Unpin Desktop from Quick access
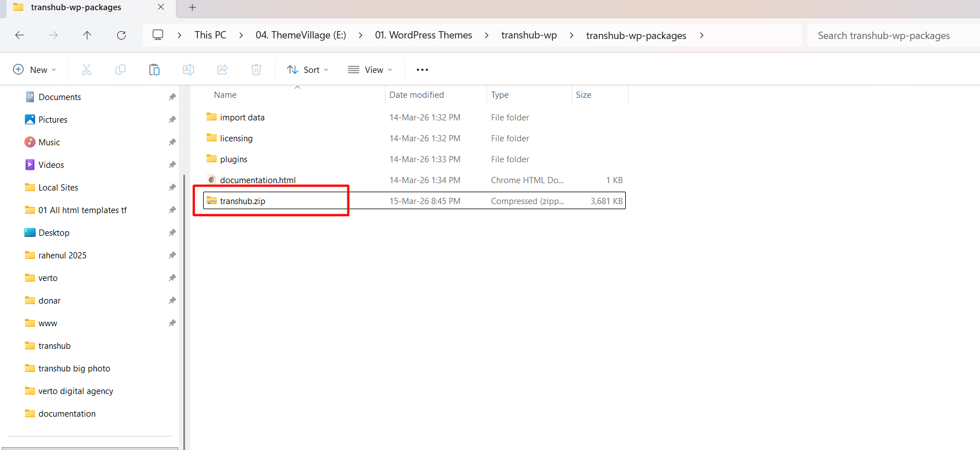This screenshot has height=450, width=980. pyautogui.click(x=172, y=233)
